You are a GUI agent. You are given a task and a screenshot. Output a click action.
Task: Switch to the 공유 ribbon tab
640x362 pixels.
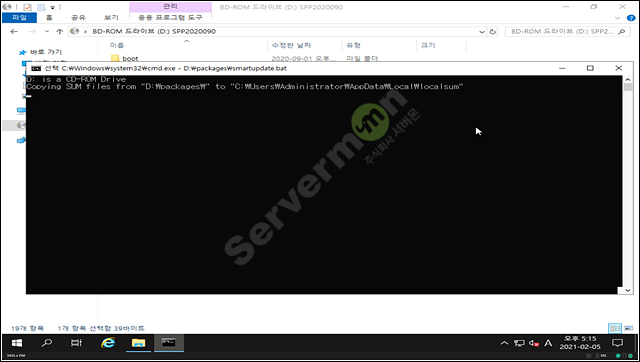tap(78, 18)
